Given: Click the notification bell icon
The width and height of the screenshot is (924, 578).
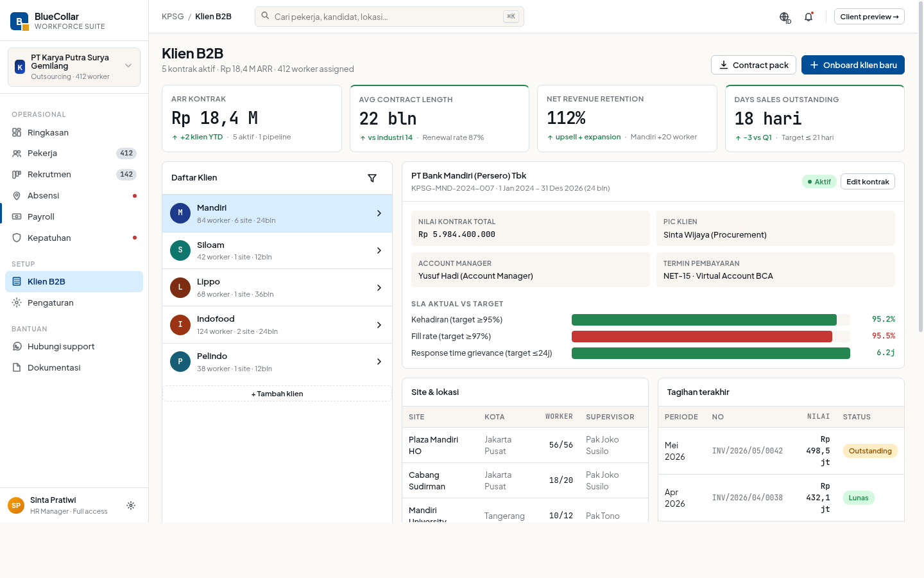Looking at the screenshot, I should 809,17.
